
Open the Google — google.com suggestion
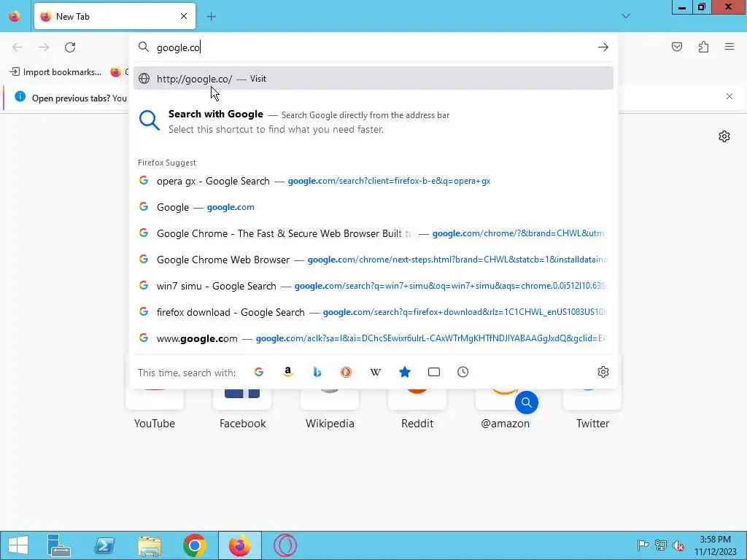(373, 207)
